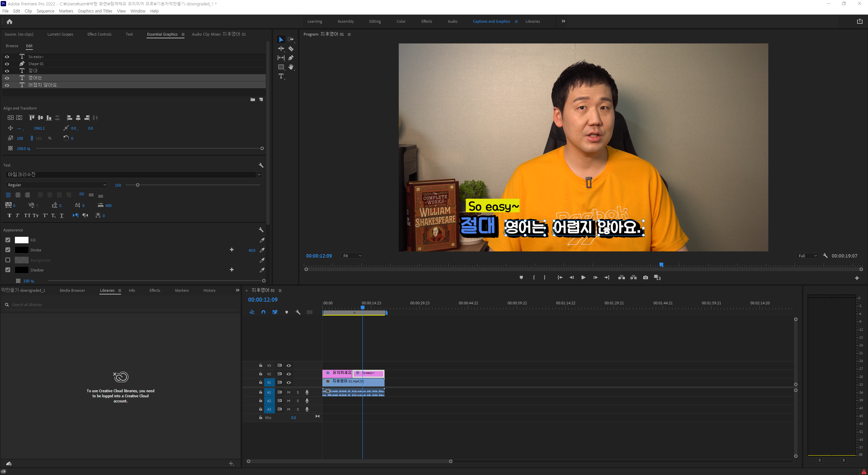Toggle timeline snapping magnet icon
Viewport: 868px width, 475px height.
263,312
